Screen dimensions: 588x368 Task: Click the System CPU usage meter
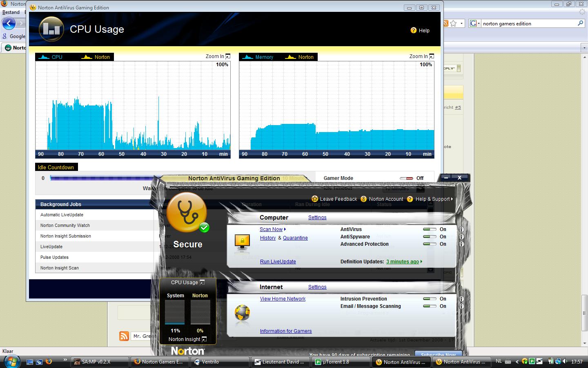175,312
